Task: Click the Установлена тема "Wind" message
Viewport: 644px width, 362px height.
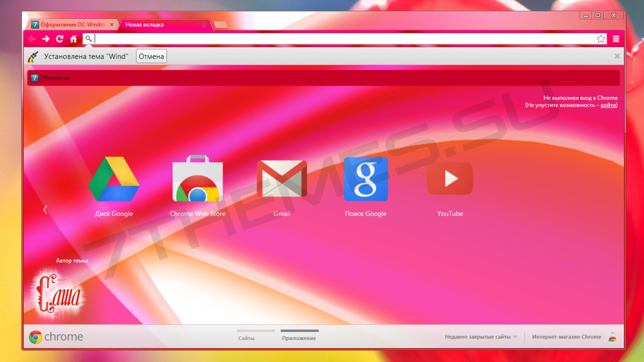Action: tap(86, 56)
